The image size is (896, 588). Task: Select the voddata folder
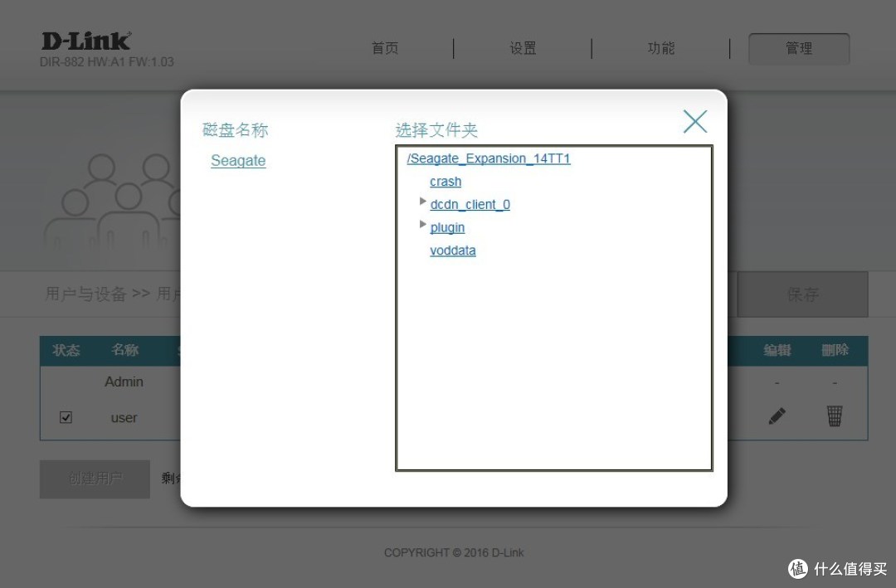[x=453, y=250]
